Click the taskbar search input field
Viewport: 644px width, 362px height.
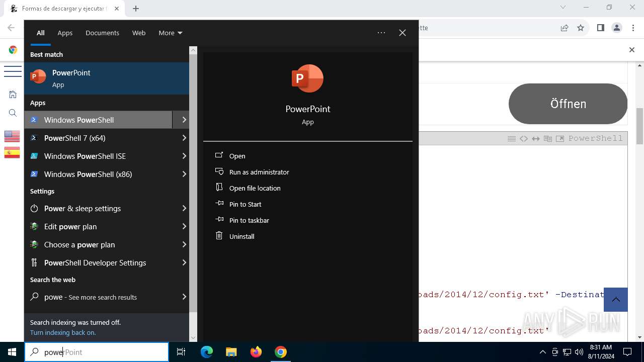point(97,352)
